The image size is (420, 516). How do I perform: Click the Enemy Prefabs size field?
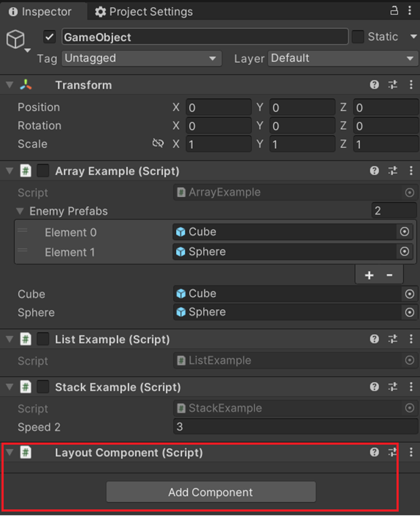tap(394, 210)
